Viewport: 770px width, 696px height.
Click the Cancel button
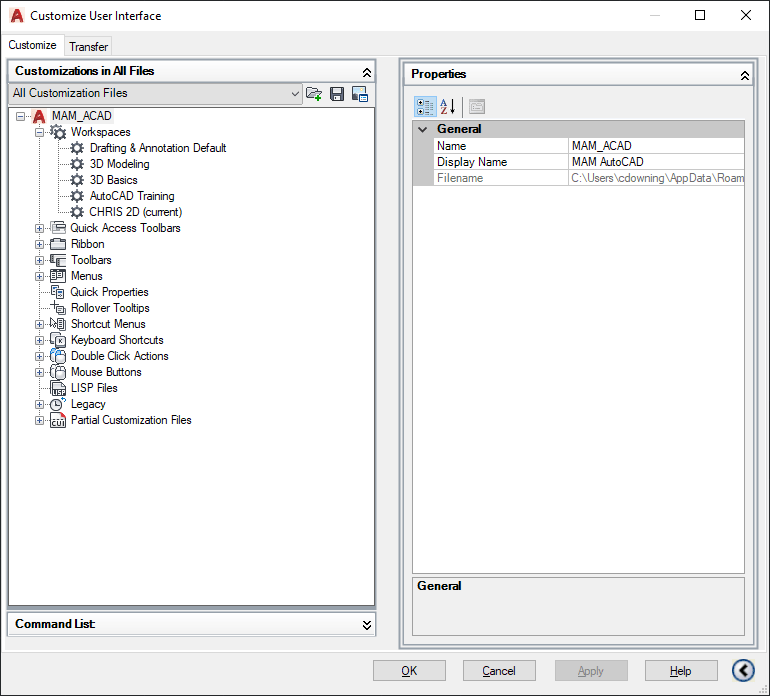(499, 670)
